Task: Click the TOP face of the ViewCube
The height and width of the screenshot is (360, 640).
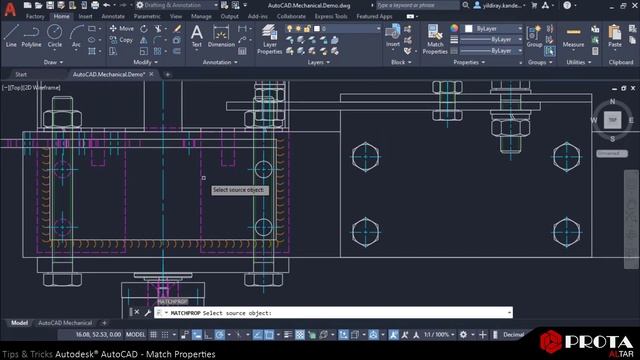Action: (x=612, y=120)
